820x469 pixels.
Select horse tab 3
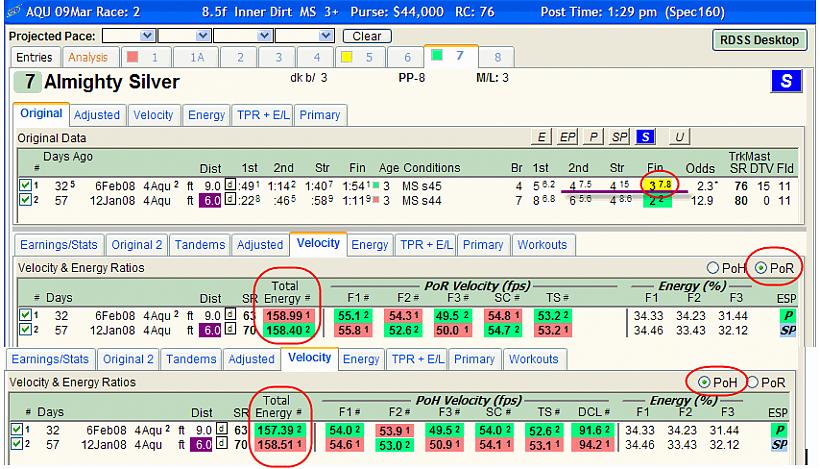click(278, 57)
